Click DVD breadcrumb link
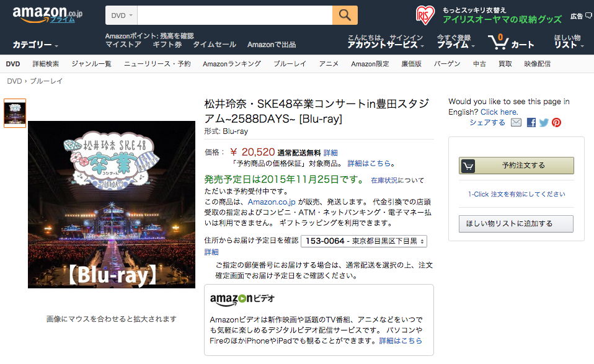594x364 pixels. click(14, 81)
